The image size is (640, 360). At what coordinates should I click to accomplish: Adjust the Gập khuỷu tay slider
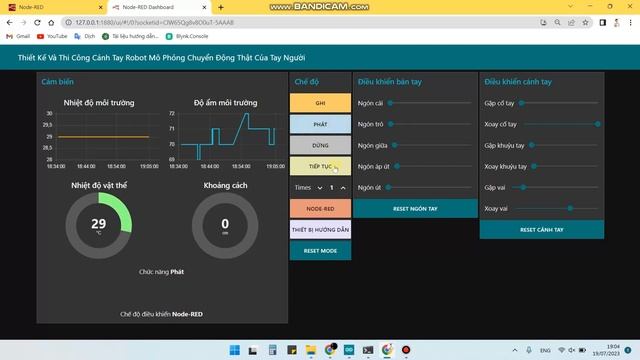(563, 145)
